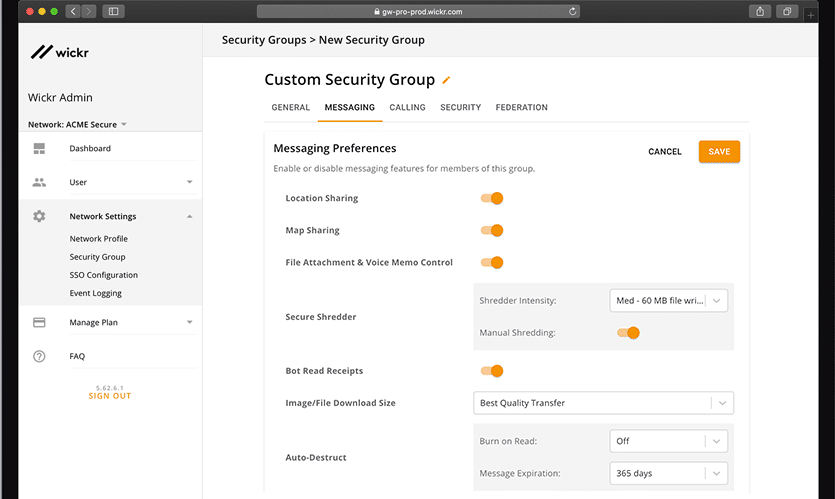Open the Message Expiration dropdown

pyautogui.click(x=668, y=473)
